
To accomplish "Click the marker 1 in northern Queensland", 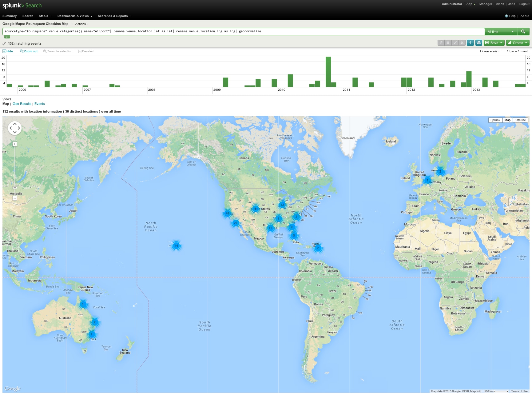I will (83, 304).
